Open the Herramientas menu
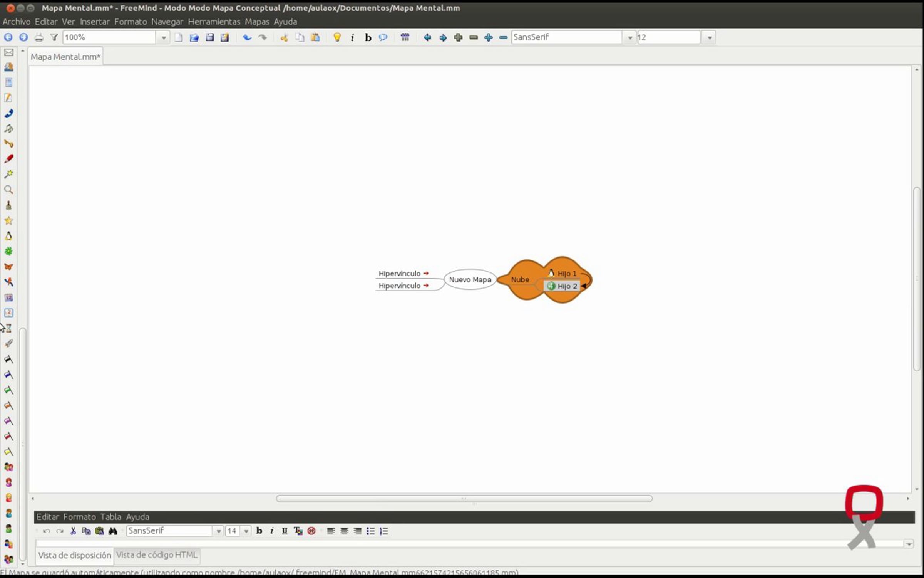The image size is (924, 578). tap(214, 22)
